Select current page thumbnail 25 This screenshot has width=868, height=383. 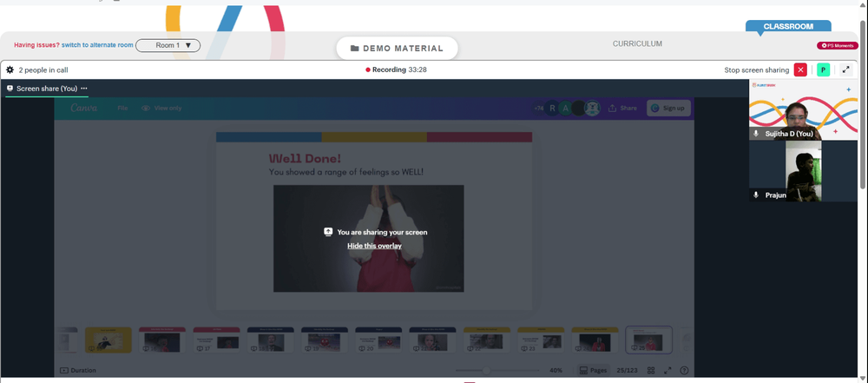[648, 340]
